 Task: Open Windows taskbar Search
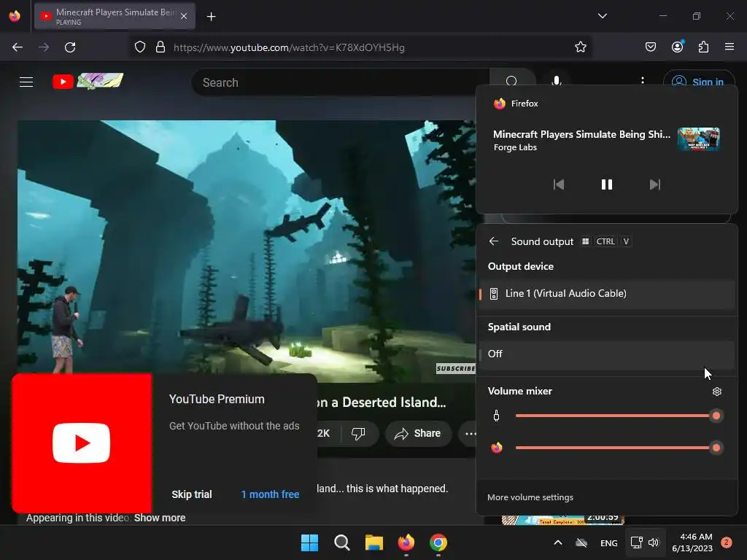[x=341, y=542]
